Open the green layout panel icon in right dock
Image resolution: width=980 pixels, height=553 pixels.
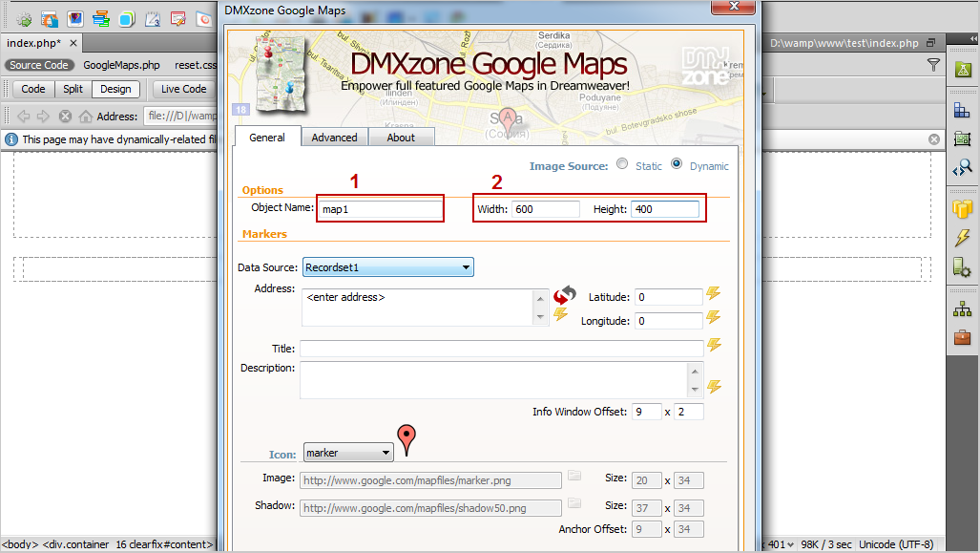[963, 138]
